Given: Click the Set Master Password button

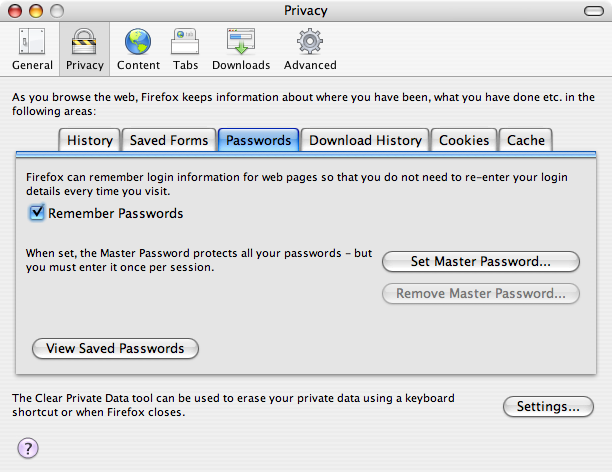Looking at the screenshot, I should [481, 262].
